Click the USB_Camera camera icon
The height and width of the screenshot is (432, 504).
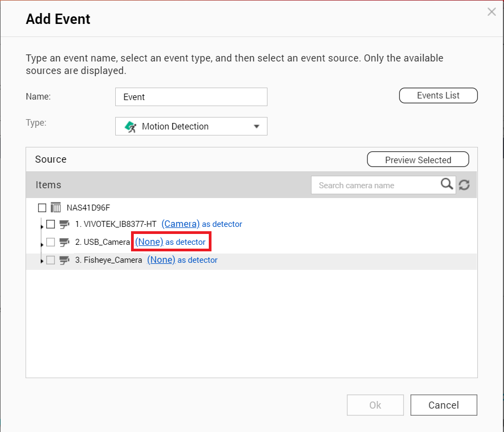tap(65, 242)
